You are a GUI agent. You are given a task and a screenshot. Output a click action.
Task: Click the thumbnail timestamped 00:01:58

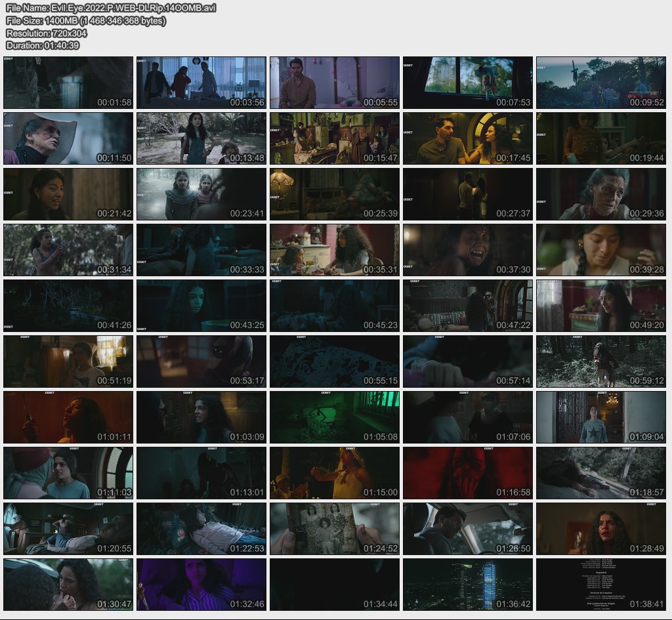[x=68, y=83]
